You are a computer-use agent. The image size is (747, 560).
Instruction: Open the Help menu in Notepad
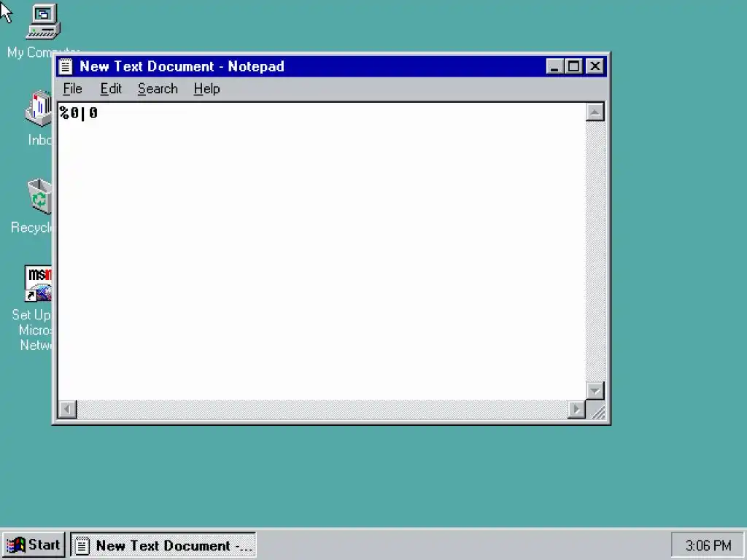[x=206, y=89]
